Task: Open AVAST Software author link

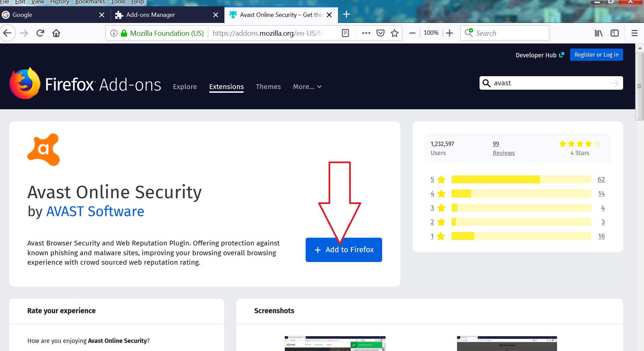Action: (x=95, y=211)
